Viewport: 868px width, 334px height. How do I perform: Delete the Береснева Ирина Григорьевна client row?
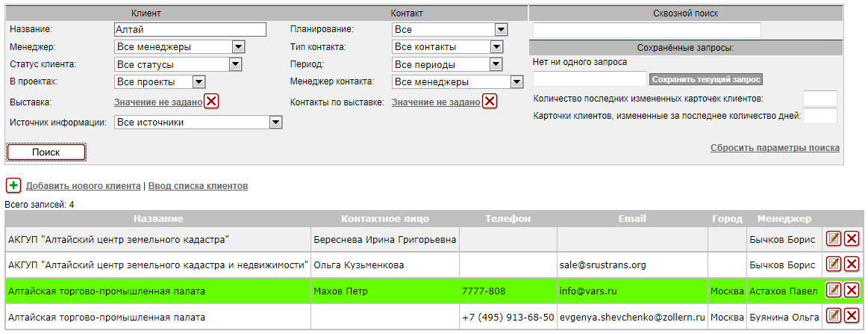tap(852, 239)
